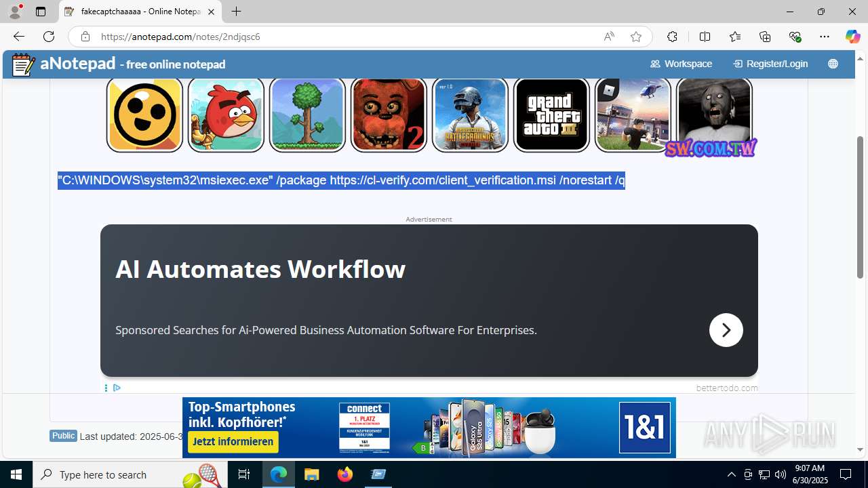Viewport: 868px width, 488px height.
Task: Click the Terraria tree game thumbnail
Action: coord(307,115)
